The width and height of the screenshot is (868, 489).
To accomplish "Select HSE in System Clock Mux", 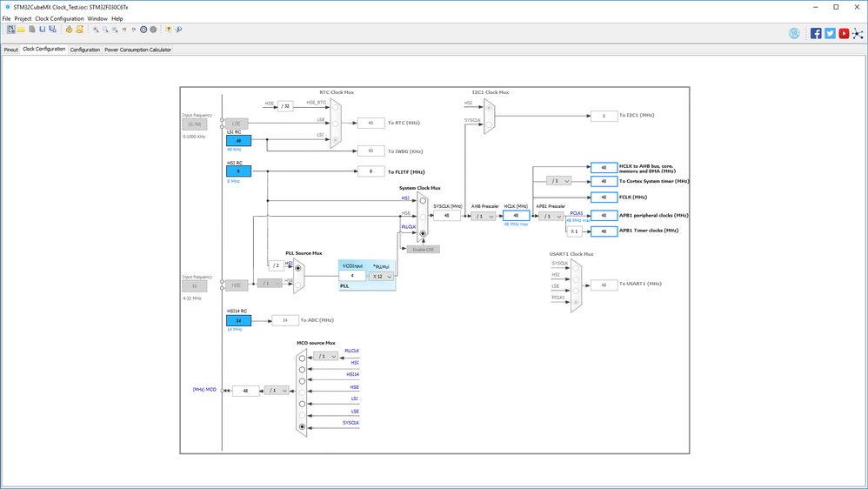I will pos(423,217).
